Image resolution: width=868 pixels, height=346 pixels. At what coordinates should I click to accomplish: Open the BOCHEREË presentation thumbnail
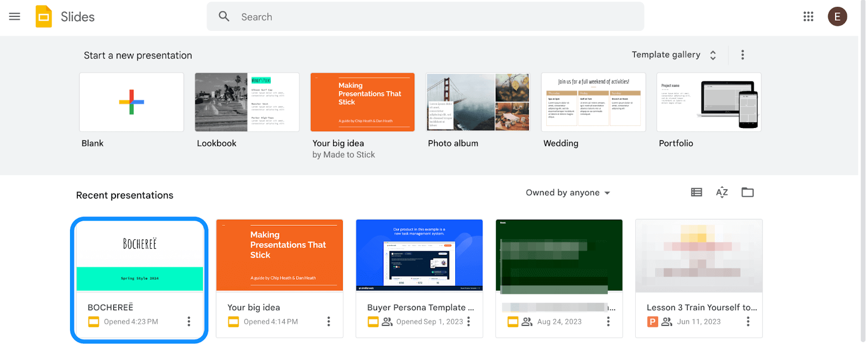pos(139,256)
